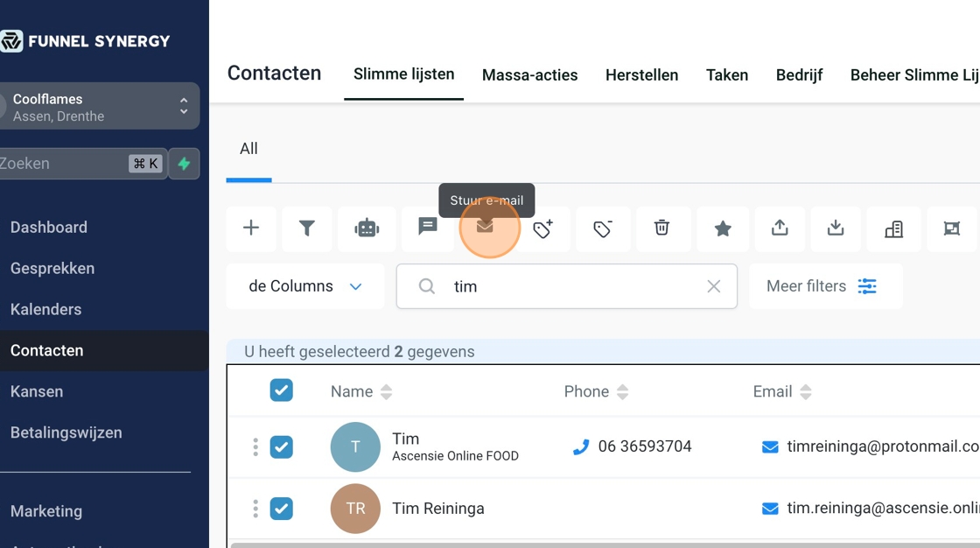Click the delete trash icon

[662, 228]
